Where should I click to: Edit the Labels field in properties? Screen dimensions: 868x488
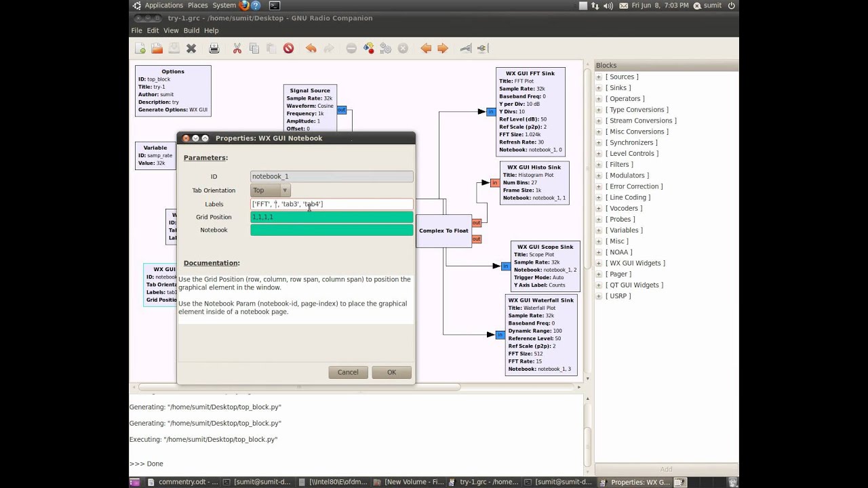(x=332, y=204)
